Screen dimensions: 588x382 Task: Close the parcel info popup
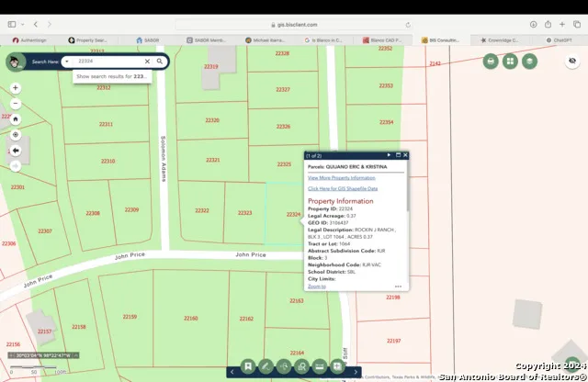click(x=405, y=155)
